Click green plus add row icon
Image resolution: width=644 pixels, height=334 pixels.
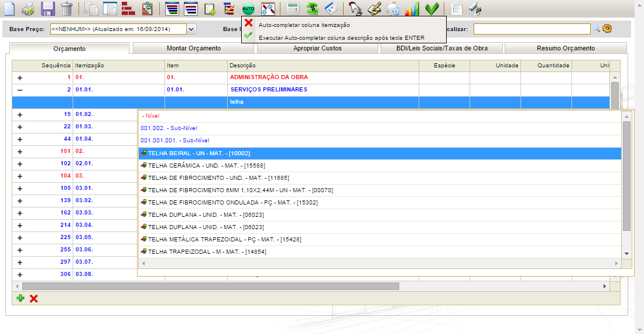[20, 298]
